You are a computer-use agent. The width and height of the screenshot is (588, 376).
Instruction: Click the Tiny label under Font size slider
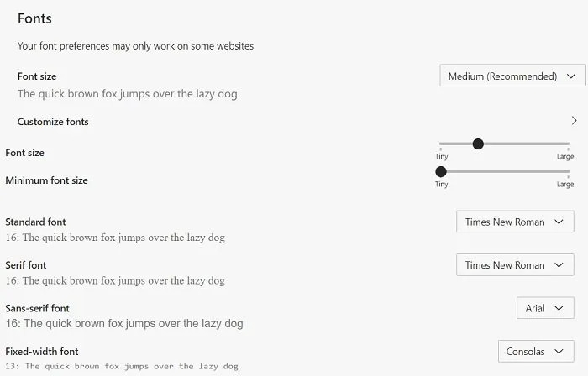[441, 157]
